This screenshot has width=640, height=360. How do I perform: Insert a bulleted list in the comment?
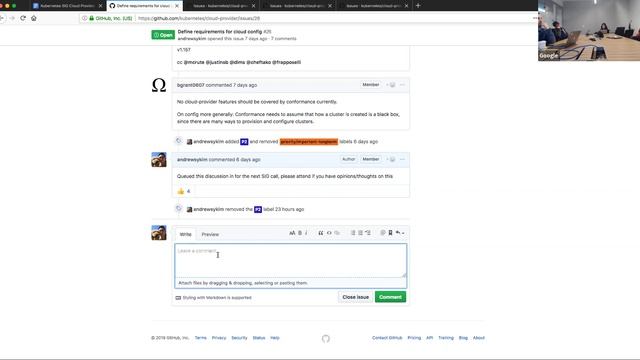click(x=353, y=233)
